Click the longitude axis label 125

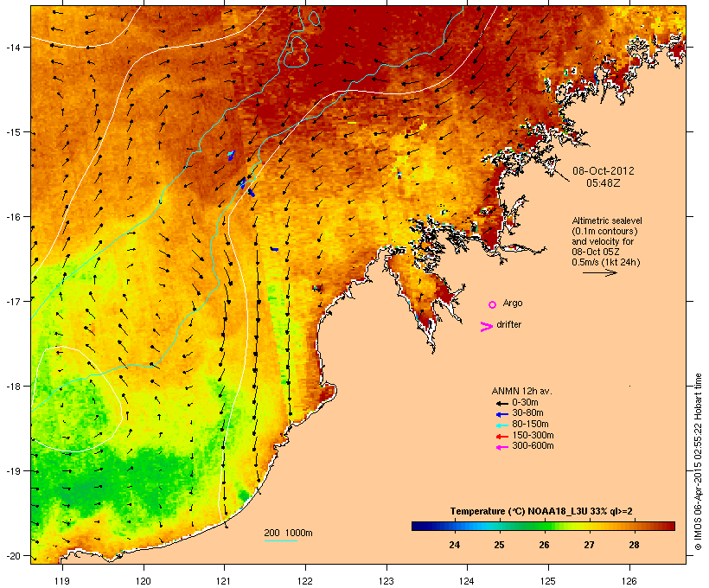click(x=548, y=581)
